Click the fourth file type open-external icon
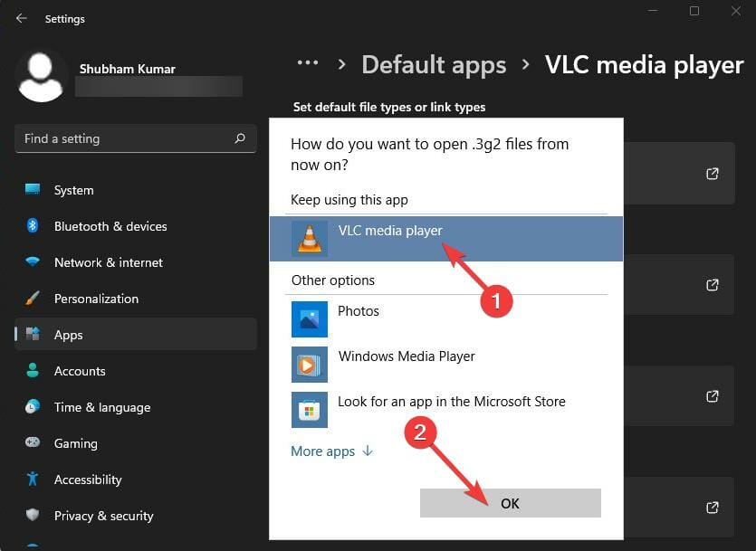The height and width of the screenshot is (551, 756). 713,508
